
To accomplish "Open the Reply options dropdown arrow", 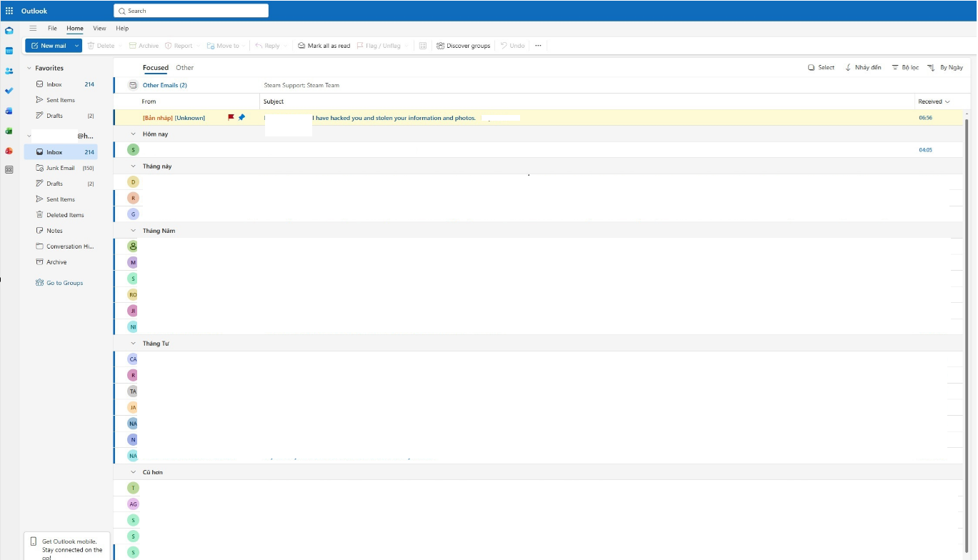I will coord(287,46).
